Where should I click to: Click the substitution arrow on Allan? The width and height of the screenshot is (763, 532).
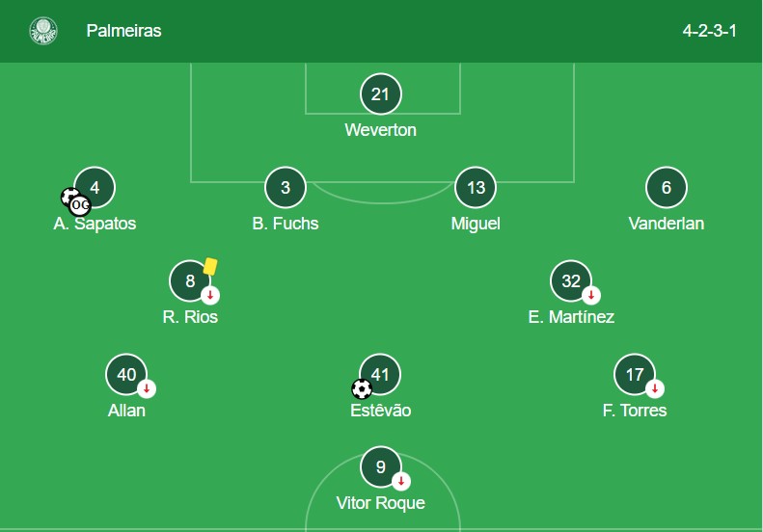tap(147, 388)
